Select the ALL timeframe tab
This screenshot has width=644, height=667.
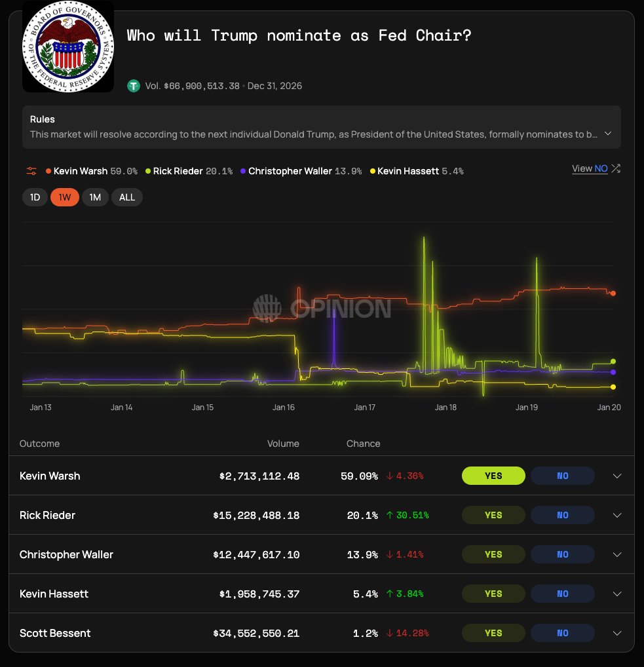click(x=126, y=197)
